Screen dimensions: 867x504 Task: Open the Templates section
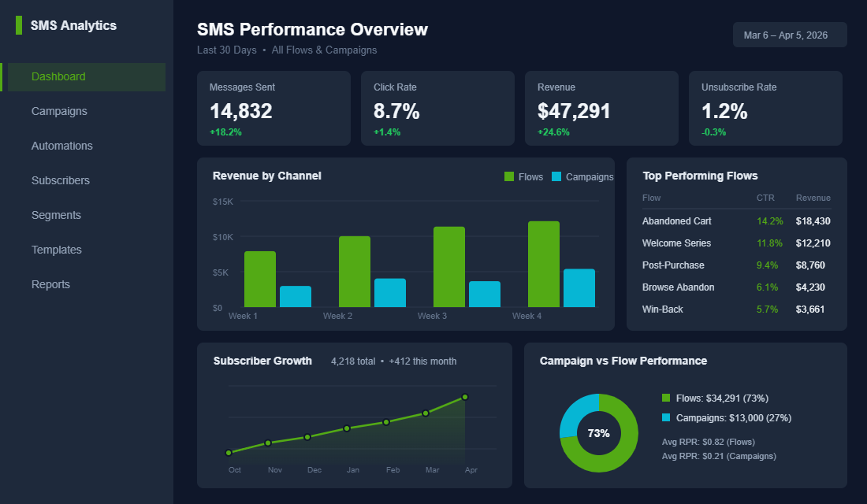pyautogui.click(x=57, y=250)
